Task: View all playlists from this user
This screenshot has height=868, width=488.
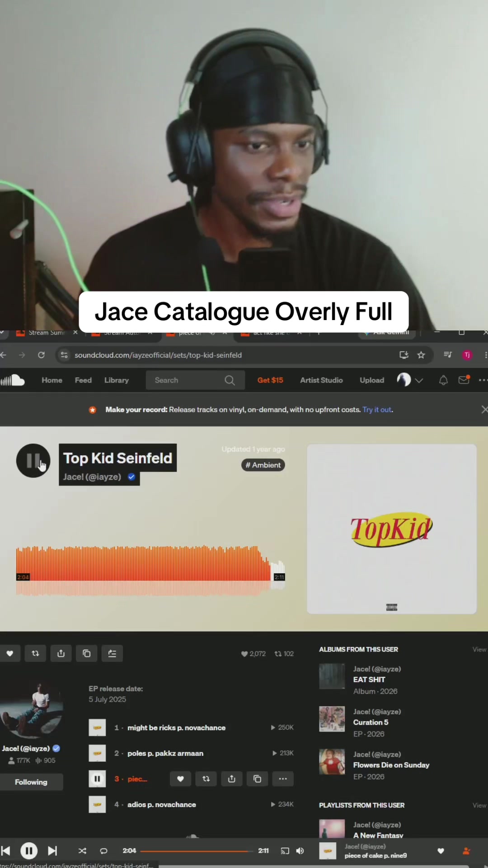Action: 479,805
